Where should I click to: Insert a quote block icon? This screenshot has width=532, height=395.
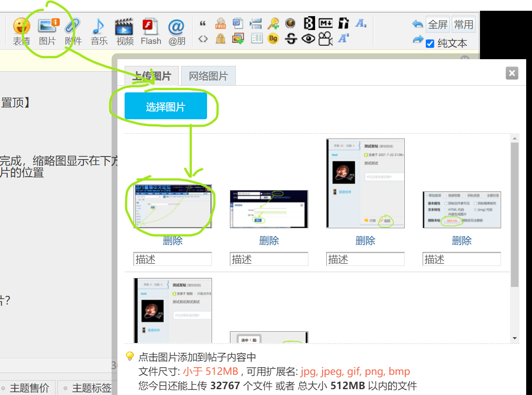[203, 23]
